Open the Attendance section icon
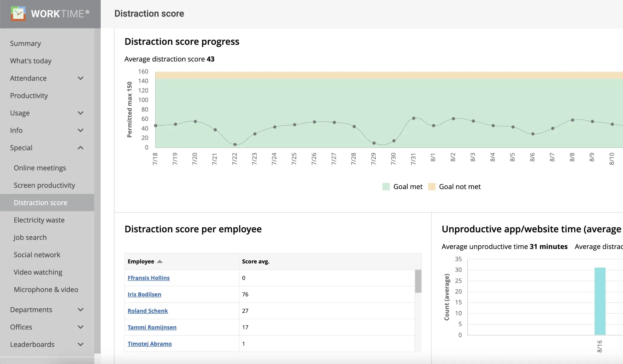The width and height of the screenshot is (623, 364). (80, 78)
